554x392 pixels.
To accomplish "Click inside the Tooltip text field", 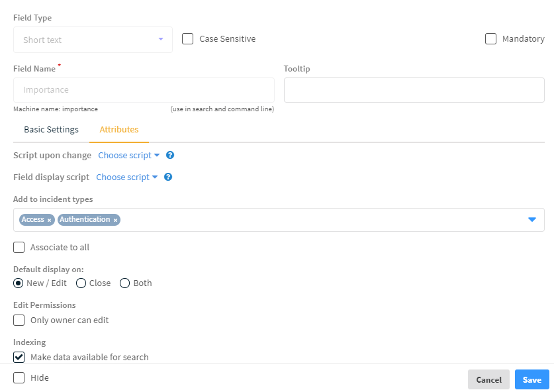I will (414, 90).
